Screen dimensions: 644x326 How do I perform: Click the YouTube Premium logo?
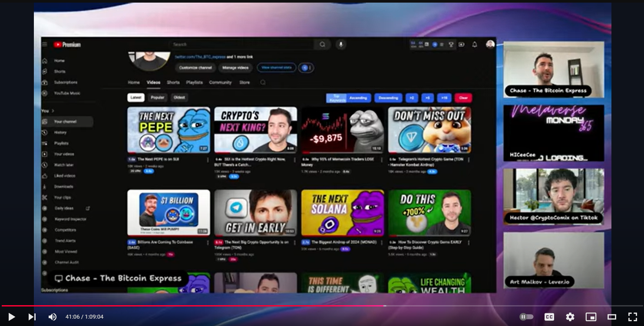click(67, 44)
